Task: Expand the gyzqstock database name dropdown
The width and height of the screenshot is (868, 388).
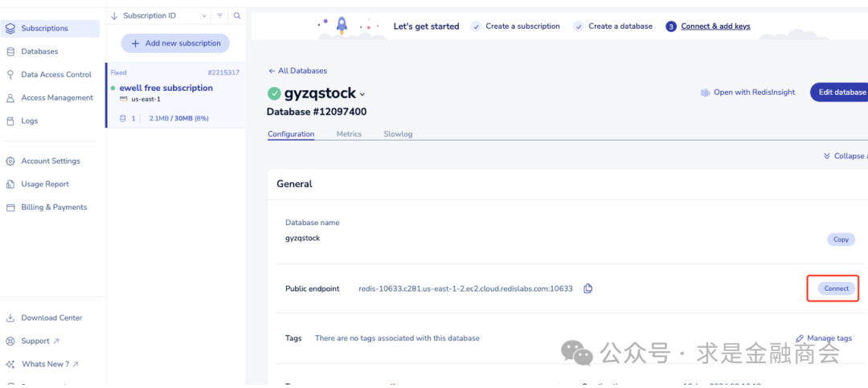Action: (x=362, y=95)
